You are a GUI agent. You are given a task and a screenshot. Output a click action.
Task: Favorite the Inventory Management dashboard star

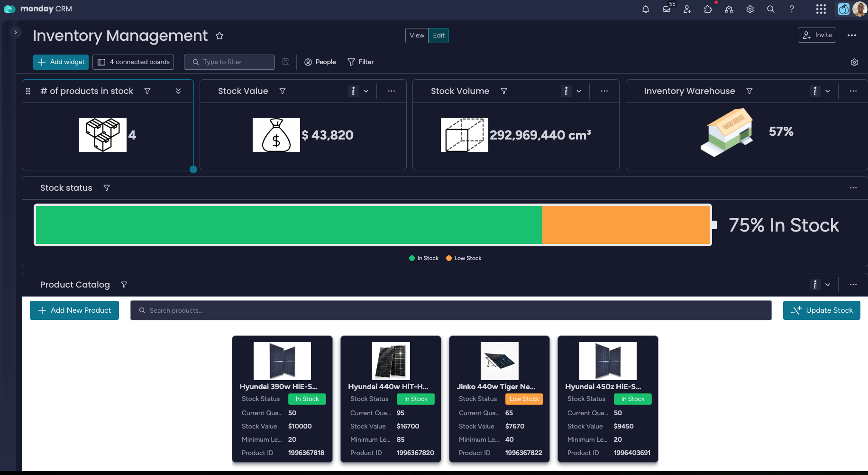point(219,36)
